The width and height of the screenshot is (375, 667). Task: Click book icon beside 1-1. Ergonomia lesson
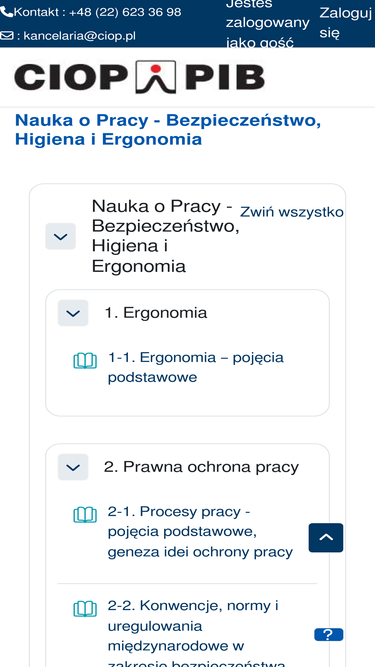(85, 361)
